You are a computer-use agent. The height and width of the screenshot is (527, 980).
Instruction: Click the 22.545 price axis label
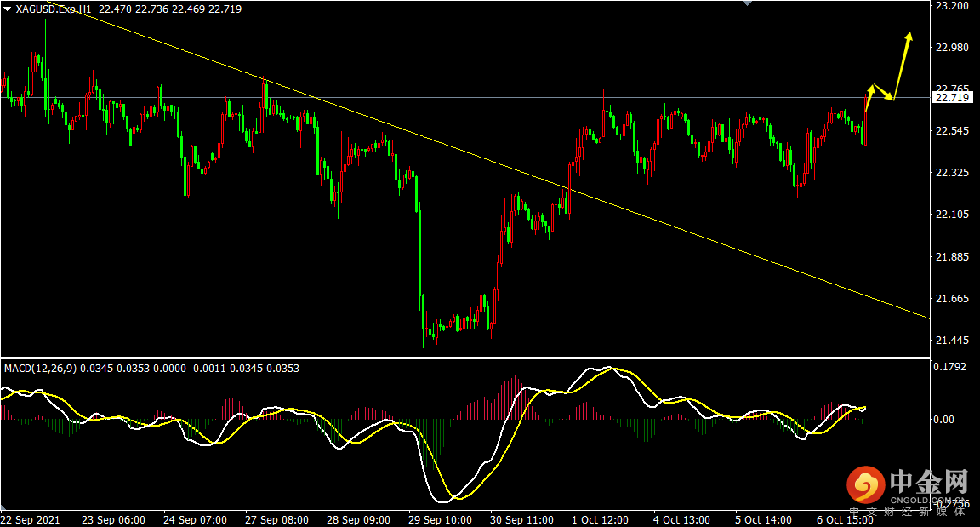click(x=952, y=130)
